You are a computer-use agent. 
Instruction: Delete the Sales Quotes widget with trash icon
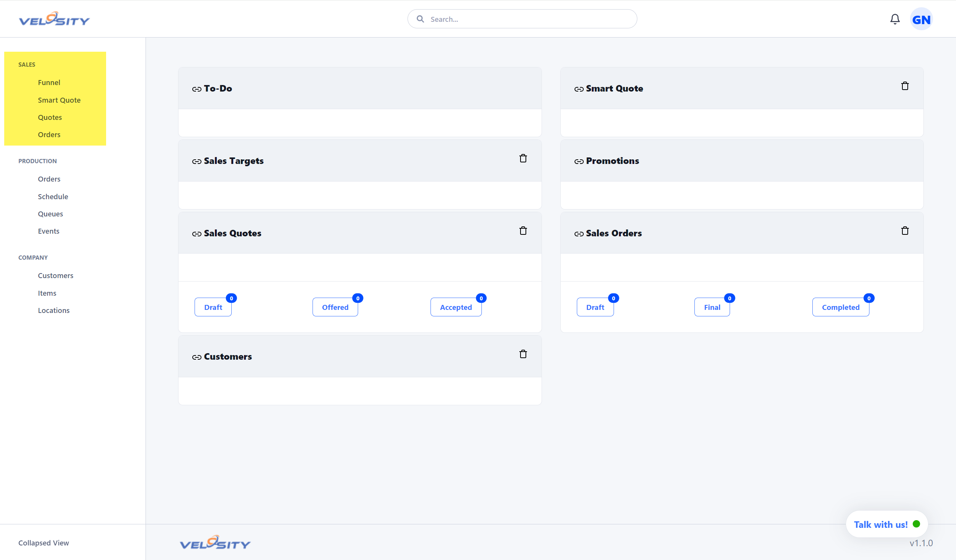click(523, 231)
